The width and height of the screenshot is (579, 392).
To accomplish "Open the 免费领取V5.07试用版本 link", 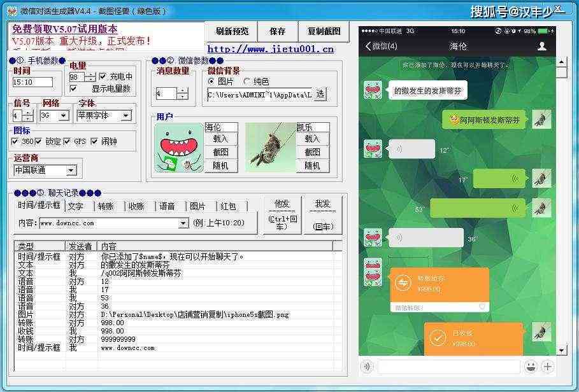I will [x=65, y=29].
